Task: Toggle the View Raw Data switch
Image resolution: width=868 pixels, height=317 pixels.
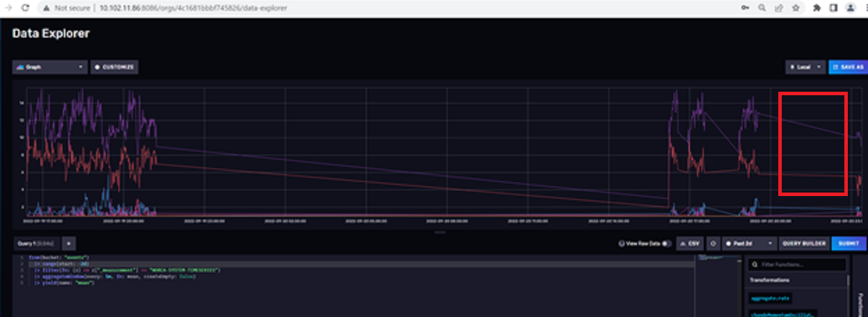Action: coord(667,244)
